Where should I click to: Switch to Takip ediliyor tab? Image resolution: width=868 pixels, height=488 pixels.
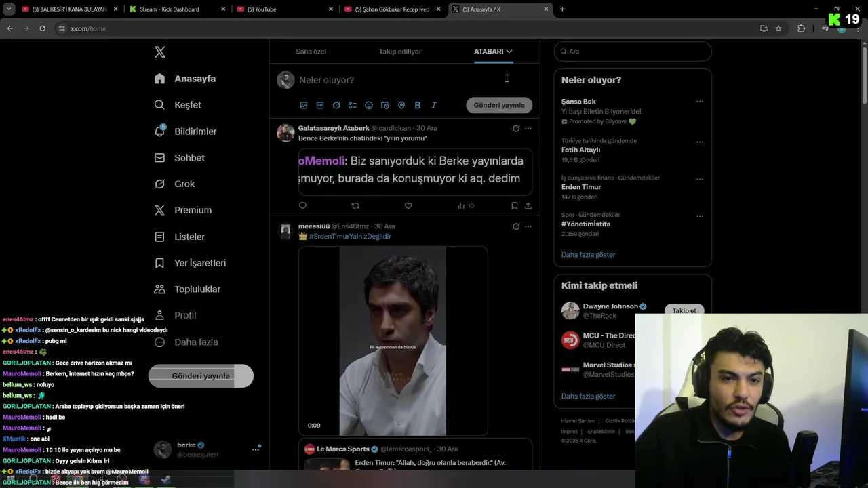coord(400,52)
